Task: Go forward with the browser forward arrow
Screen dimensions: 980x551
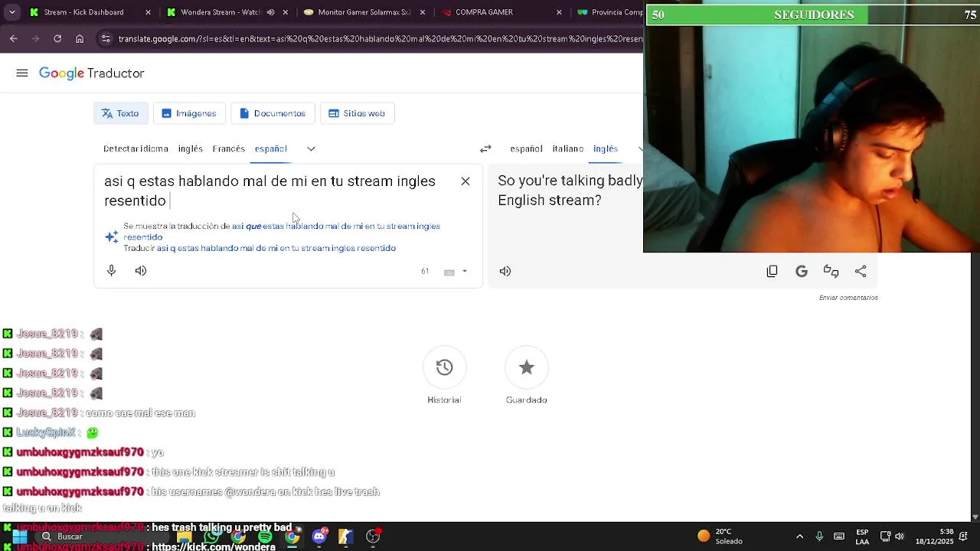Action: point(35,39)
